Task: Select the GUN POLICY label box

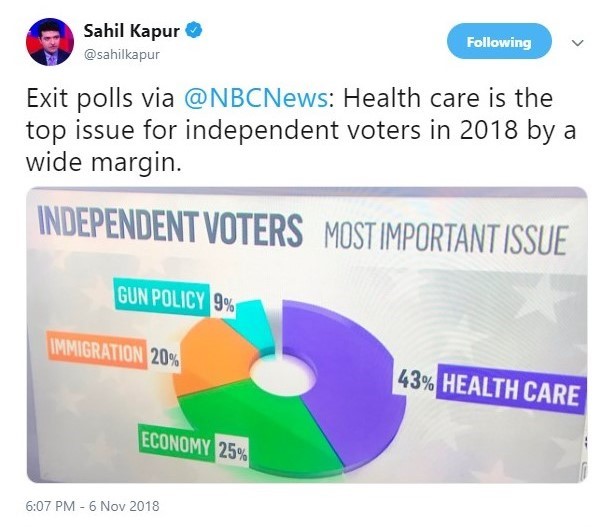Action: (161, 296)
